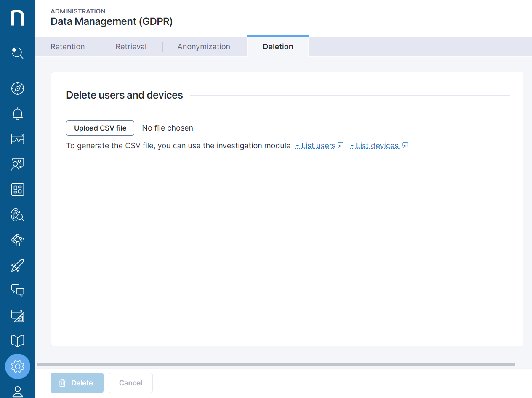Switch to the Anonymization tab
Screen dimensions: 532x398
(204, 47)
